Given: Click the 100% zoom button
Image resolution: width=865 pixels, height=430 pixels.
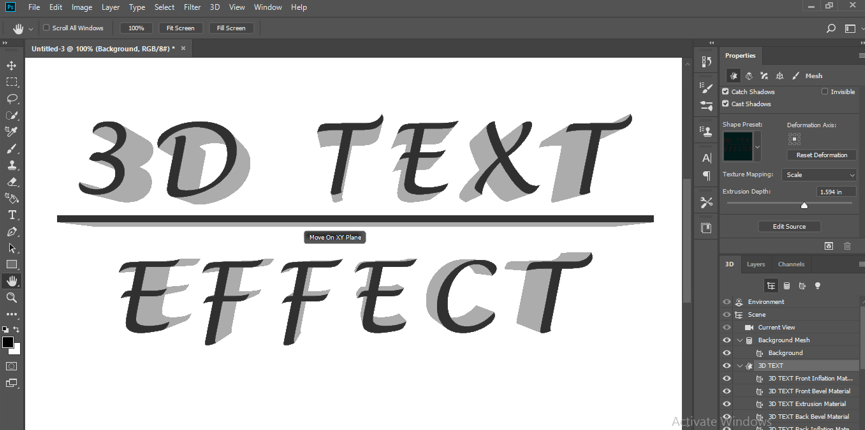Looking at the screenshot, I should pos(136,28).
